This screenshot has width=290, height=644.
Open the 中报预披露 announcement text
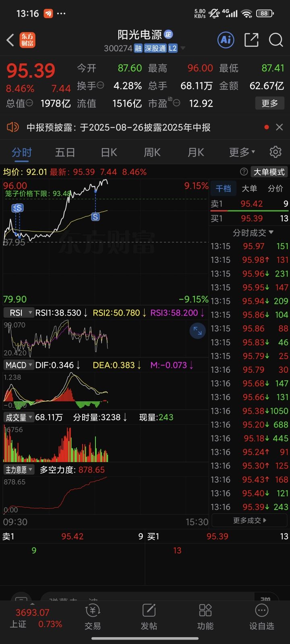118,127
